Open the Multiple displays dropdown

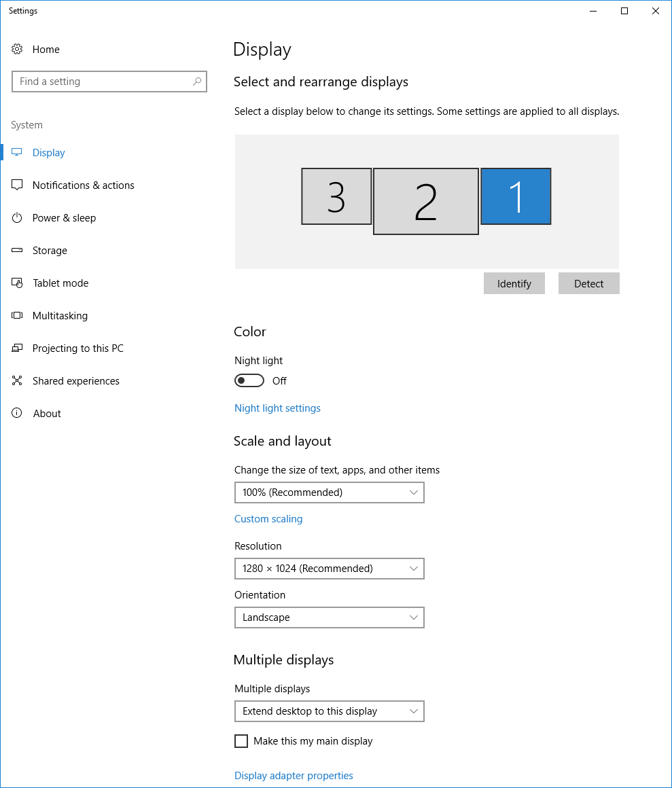point(330,711)
